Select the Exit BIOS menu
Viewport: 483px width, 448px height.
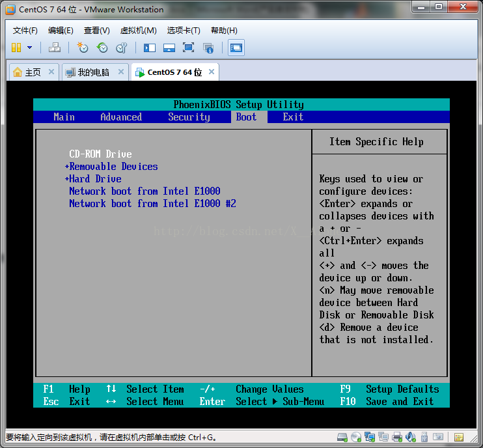pyautogui.click(x=293, y=117)
